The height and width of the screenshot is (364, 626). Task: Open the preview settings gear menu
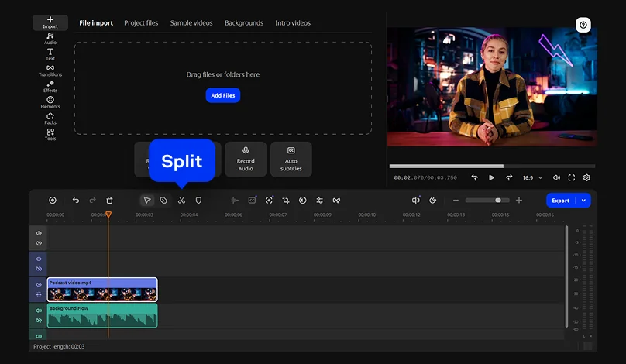click(x=586, y=177)
